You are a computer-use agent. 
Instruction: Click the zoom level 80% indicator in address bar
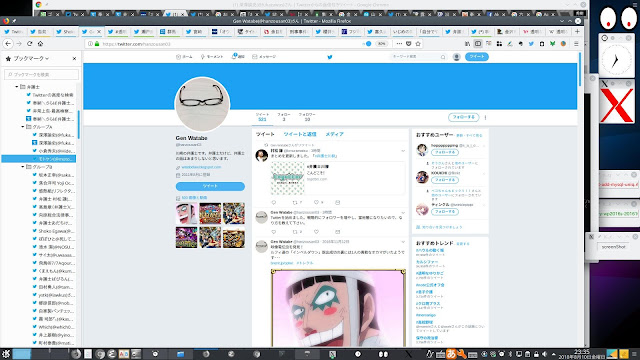pyautogui.click(x=381, y=44)
